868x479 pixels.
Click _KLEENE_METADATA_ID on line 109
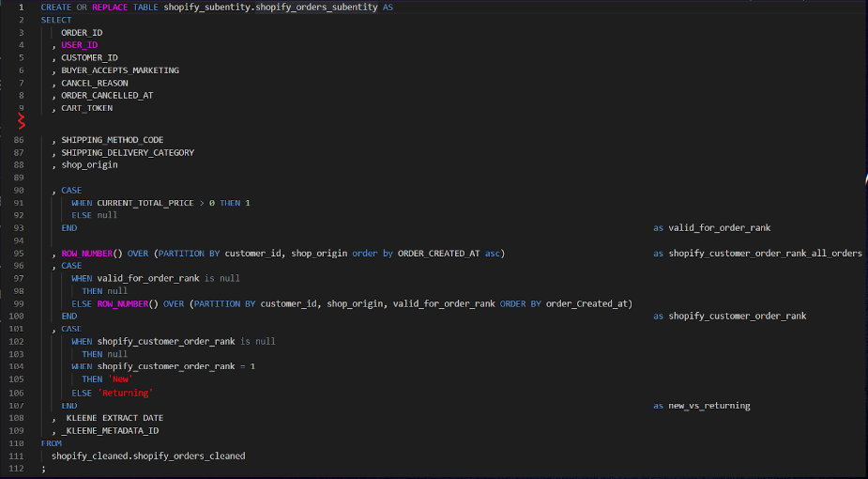click(x=110, y=431)
